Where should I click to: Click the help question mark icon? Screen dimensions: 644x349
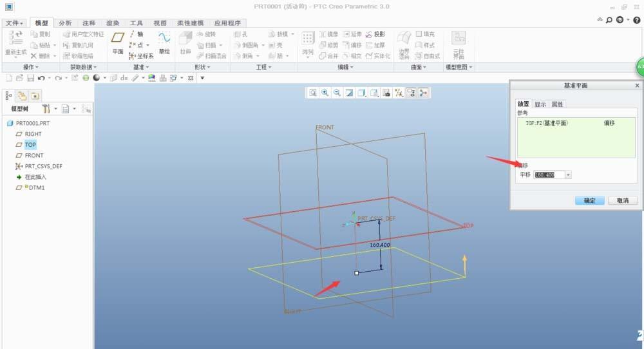point(637,20)
